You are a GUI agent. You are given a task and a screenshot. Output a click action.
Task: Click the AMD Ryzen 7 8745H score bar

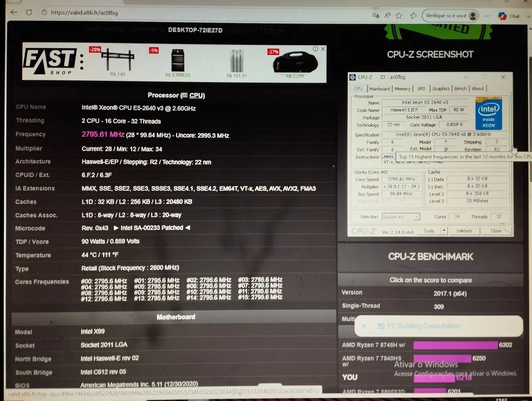tap(456, 345)
